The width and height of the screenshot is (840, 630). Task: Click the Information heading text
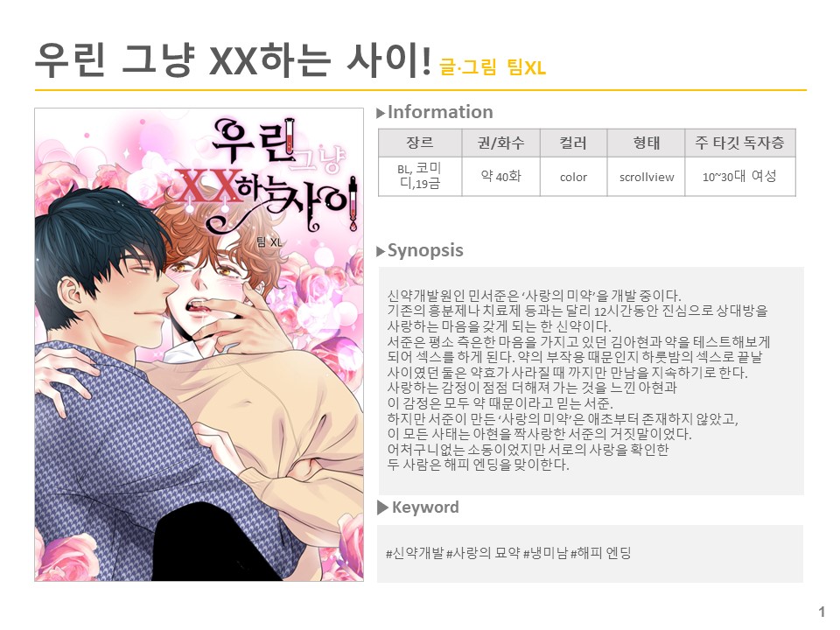(440, 112)
